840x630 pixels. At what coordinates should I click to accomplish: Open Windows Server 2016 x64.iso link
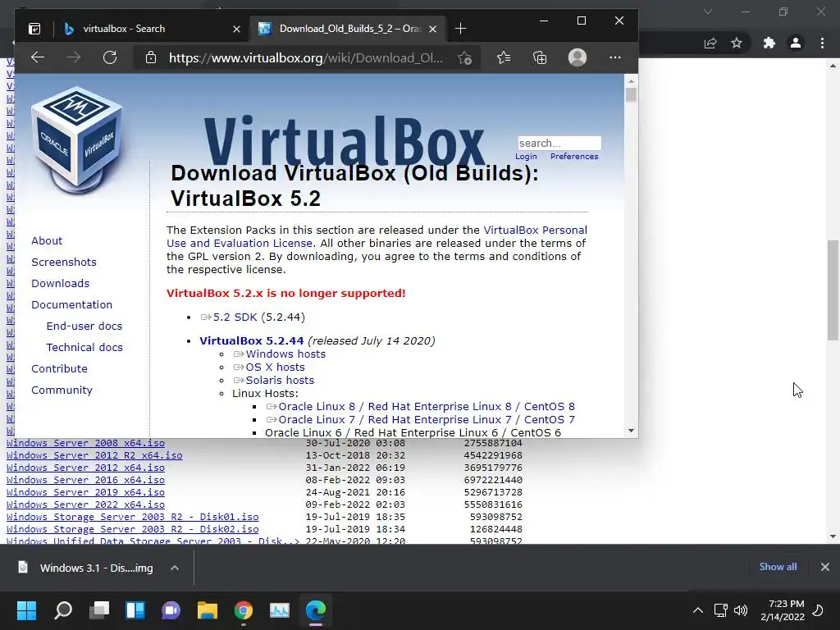[85, 480]
